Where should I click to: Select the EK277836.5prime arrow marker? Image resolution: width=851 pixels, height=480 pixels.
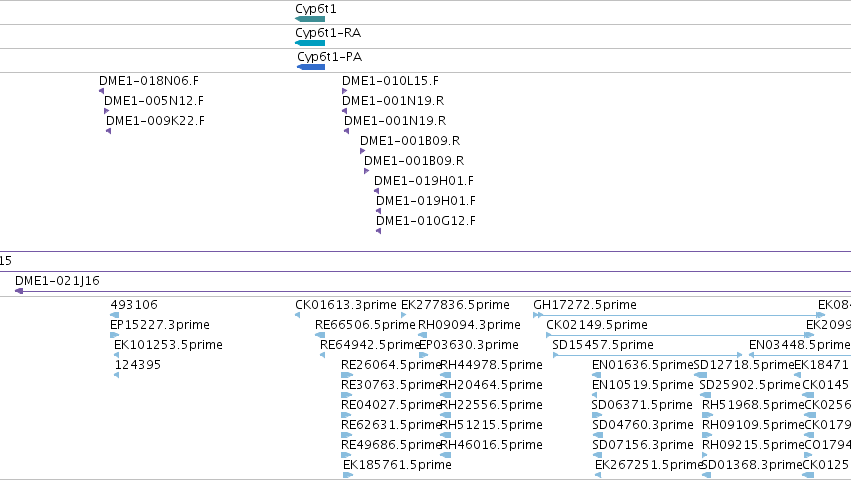(x=404, y=315)
